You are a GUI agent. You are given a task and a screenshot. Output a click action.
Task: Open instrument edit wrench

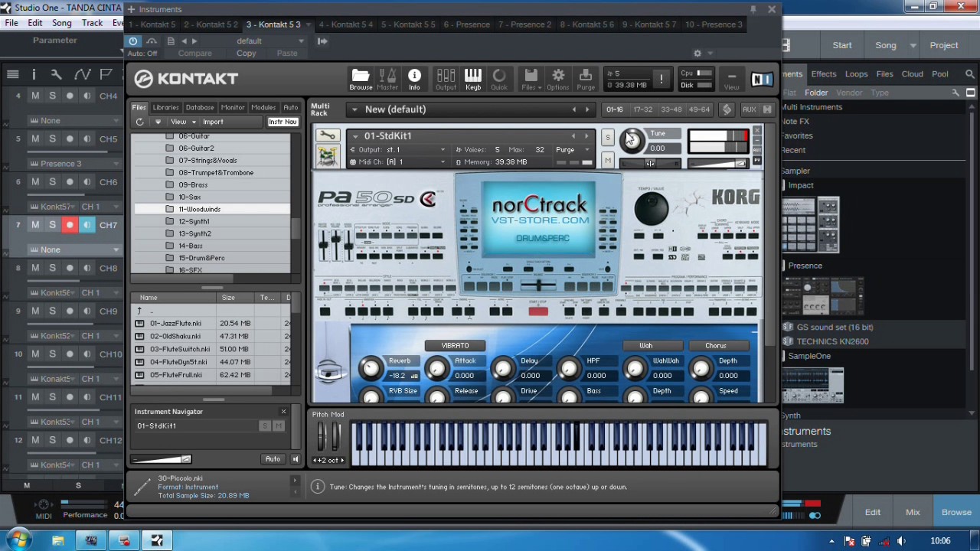click(x=328, y=136)
